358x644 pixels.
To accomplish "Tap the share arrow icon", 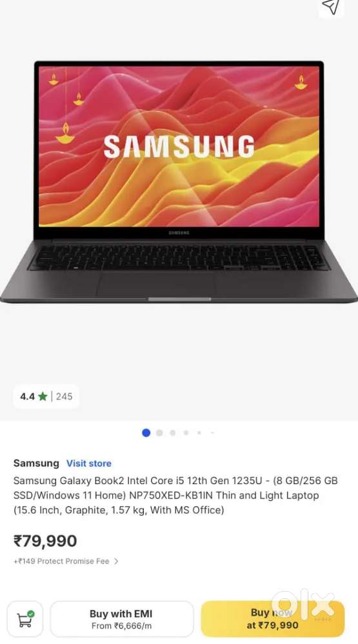I will click(x=331, y=6).
